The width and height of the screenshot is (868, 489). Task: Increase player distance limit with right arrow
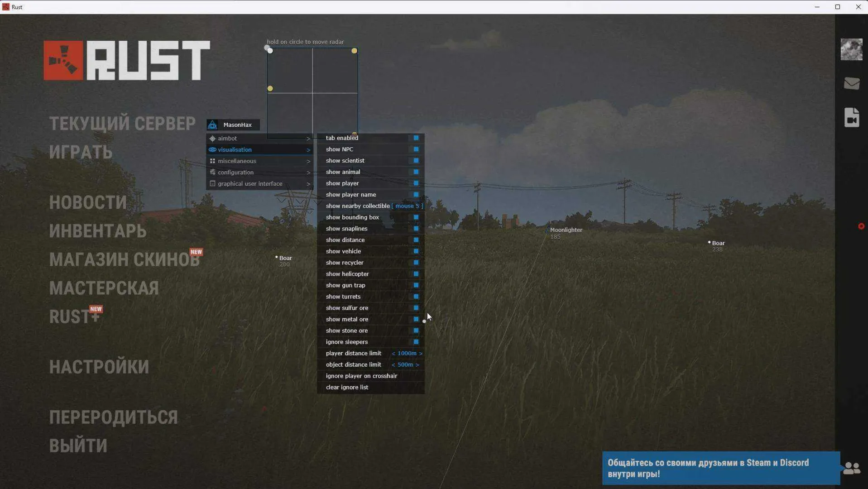421,353
